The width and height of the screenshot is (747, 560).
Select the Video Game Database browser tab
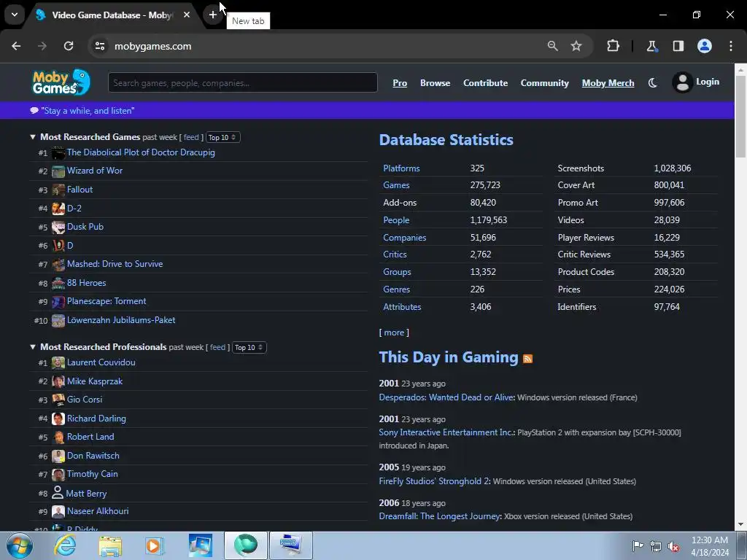[x=112, y=15]
